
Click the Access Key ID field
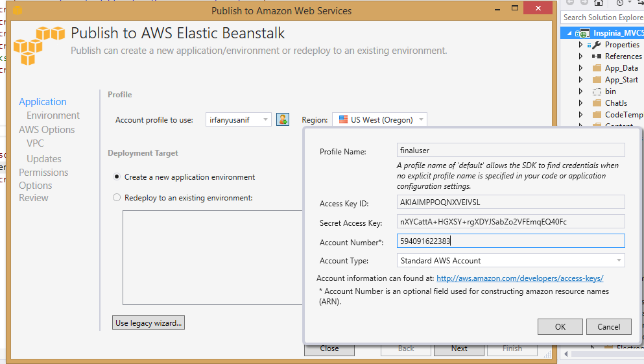click(510, 202)
